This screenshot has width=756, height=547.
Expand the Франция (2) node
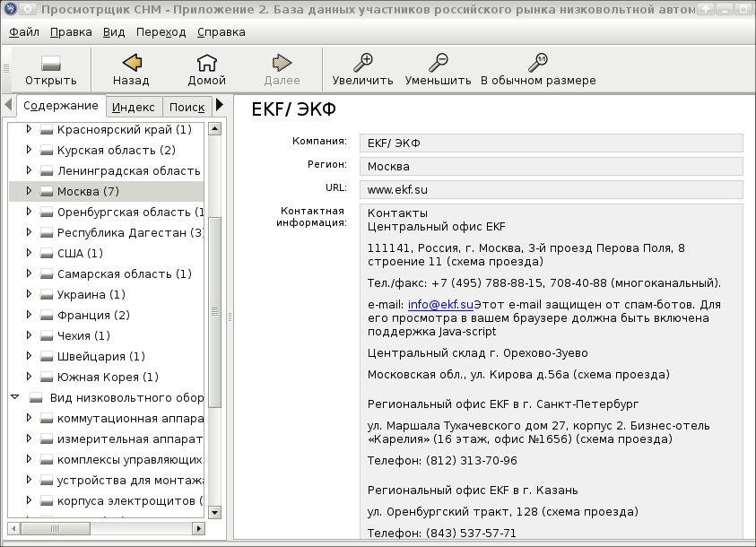29,315
